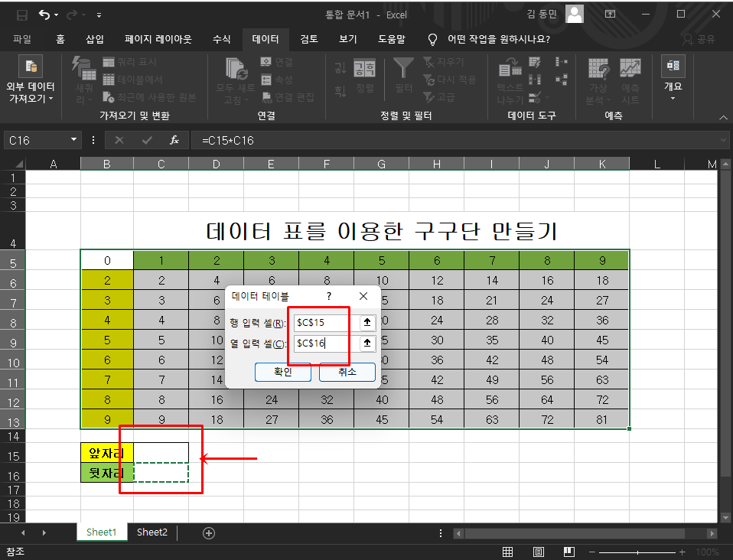Open What-If Analysis (가상 분석) icon
Image resolution: width=733 pixels, height=560 pixels.
(x=598, y=68)
